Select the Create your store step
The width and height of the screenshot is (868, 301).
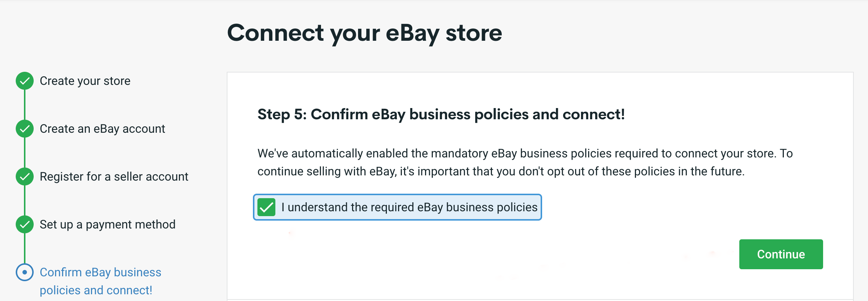pyautogui.click(x=85, y=80)
